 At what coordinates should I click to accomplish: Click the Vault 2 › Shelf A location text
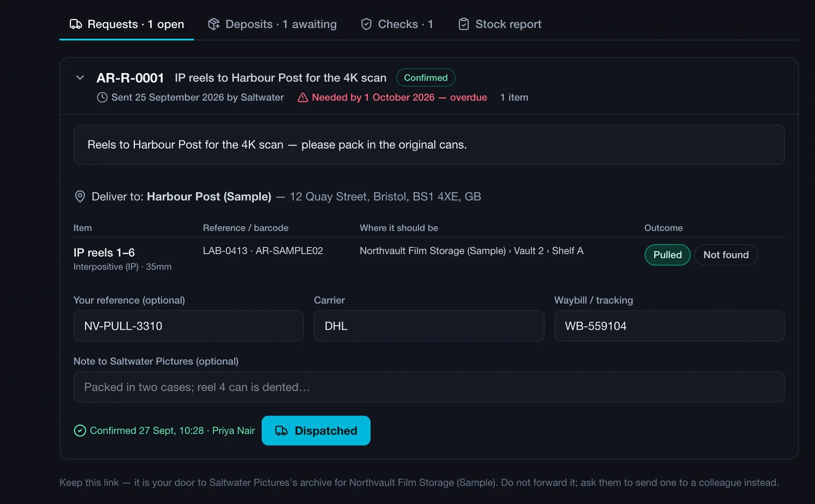tap(549, 251)
